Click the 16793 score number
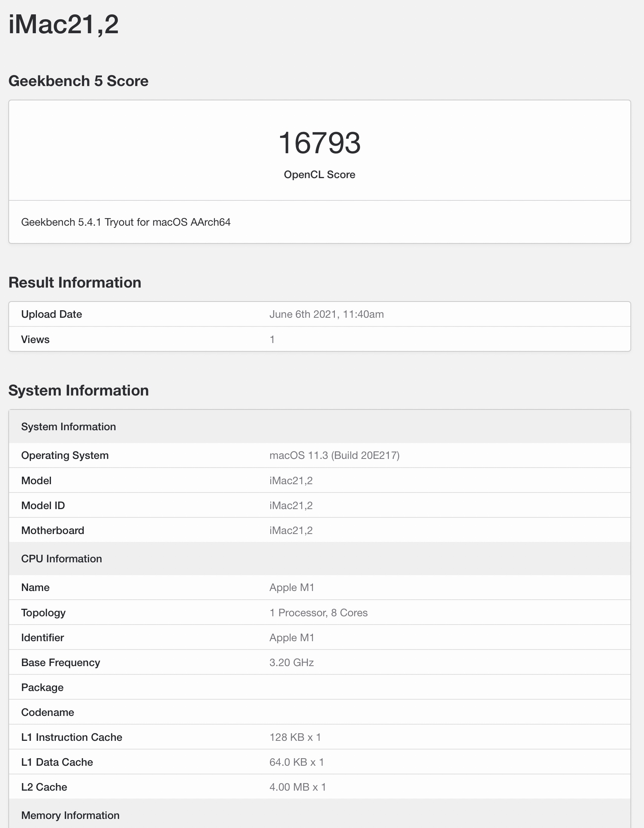644x828 pixels. (x=319, y=143)
